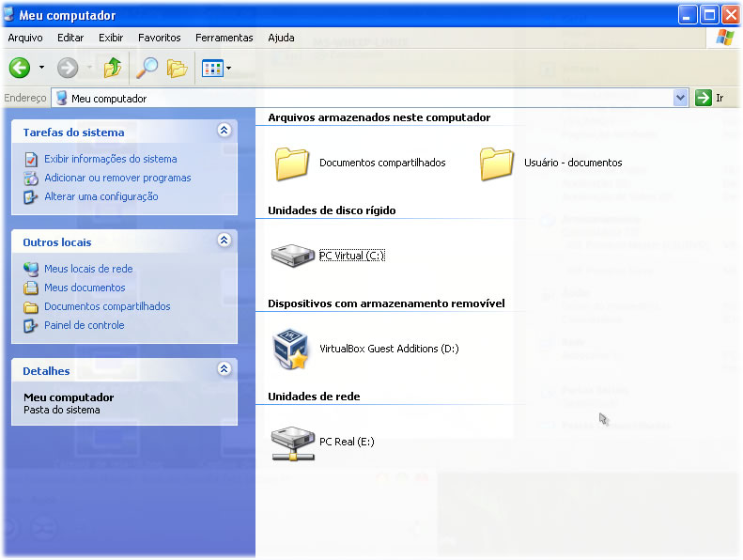This screenshot has width=743, height=560.
Task: Click the VirtualBox Guest Additions (D:) label
Action: [x=389, y=349]
